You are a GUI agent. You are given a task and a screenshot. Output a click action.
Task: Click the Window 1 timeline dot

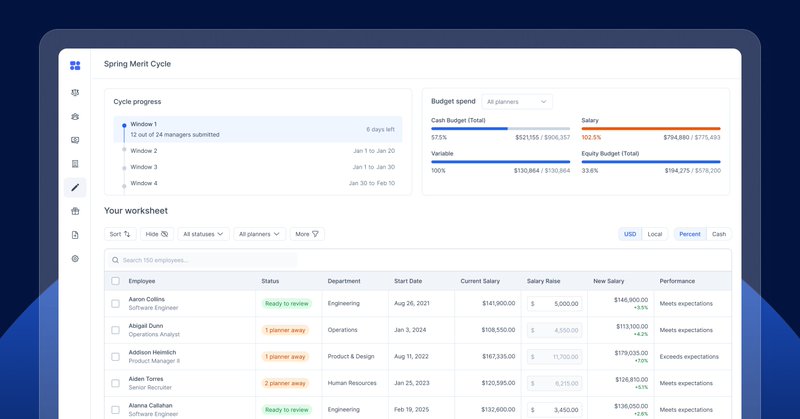(x=124, y=125)
